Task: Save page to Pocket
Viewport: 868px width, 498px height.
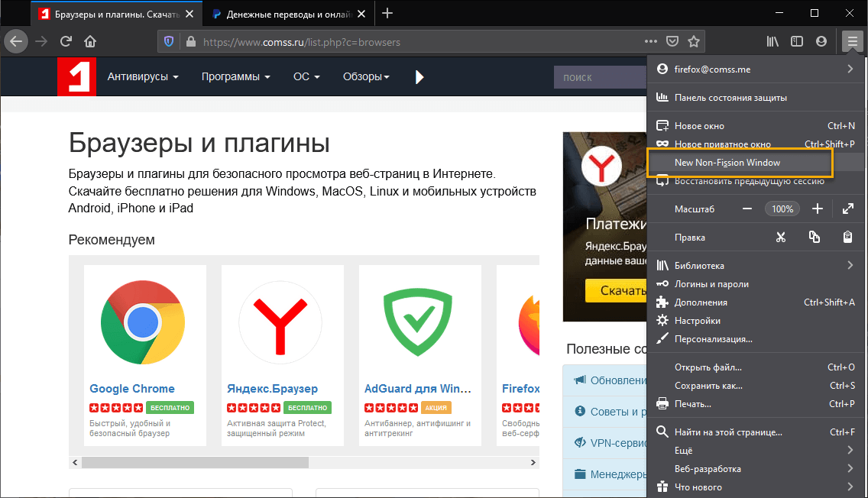Action: tap(672, 41)
